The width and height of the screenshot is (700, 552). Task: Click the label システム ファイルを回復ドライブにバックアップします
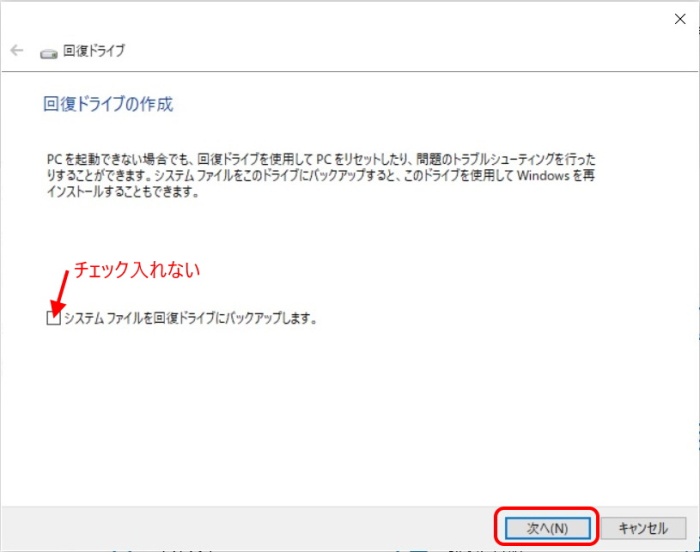pyautogui.click(x=190, y=318)
